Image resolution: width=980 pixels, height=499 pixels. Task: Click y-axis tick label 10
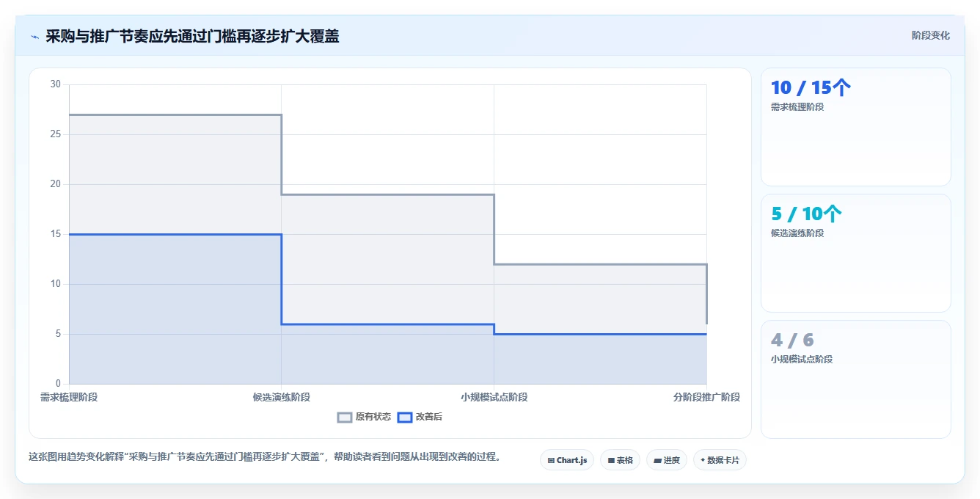point(56,284)
